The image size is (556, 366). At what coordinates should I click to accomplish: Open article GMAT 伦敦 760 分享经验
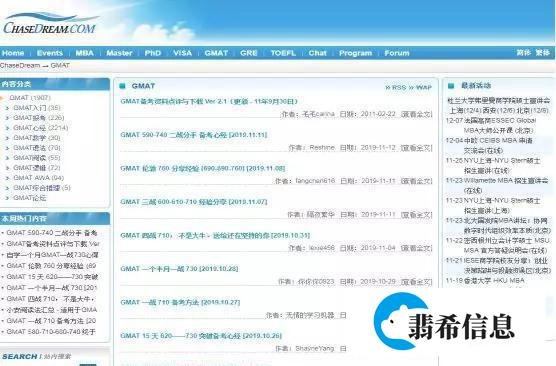pos(202,168)
